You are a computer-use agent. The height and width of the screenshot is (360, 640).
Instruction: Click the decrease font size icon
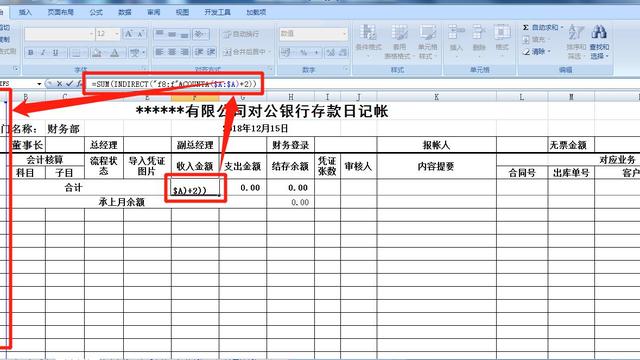point(140,33)
